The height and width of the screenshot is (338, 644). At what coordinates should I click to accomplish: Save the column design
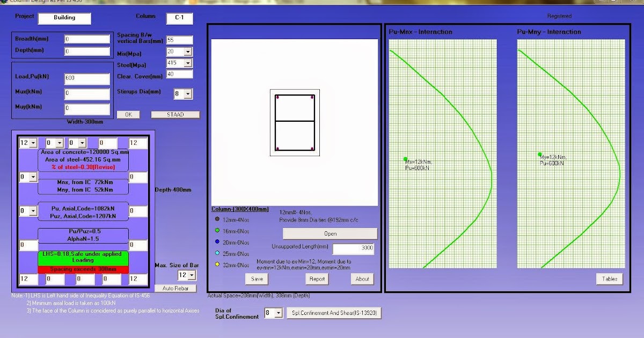pos(257,279)
